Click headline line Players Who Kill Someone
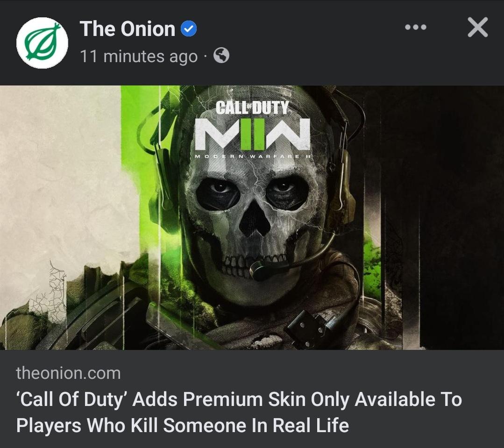Viewport: 504px width, 448px height. [182, 425]
